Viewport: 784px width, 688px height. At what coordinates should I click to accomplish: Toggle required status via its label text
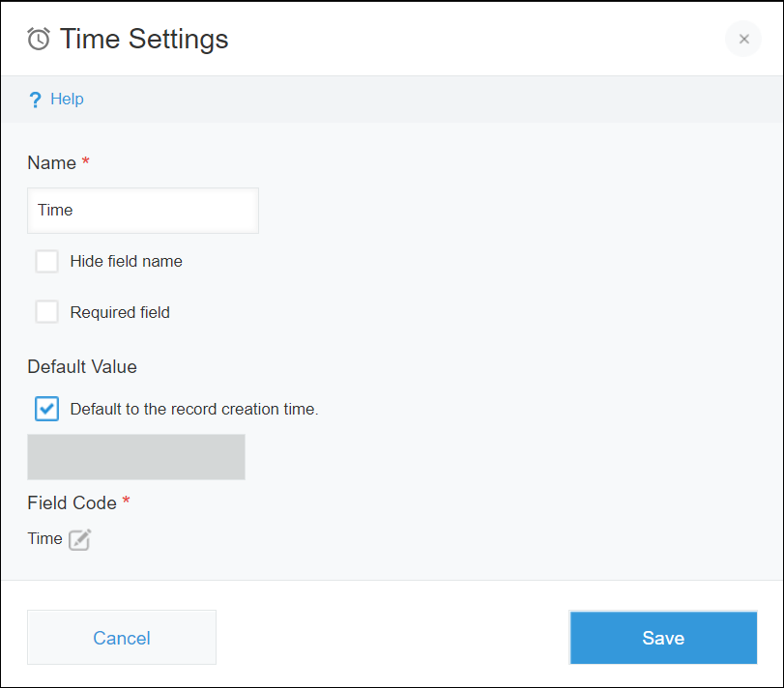(119, 312)
